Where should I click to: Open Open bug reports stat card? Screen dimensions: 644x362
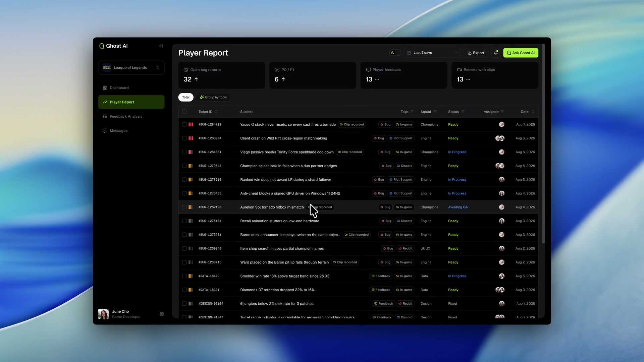click(x=222, y=75)
